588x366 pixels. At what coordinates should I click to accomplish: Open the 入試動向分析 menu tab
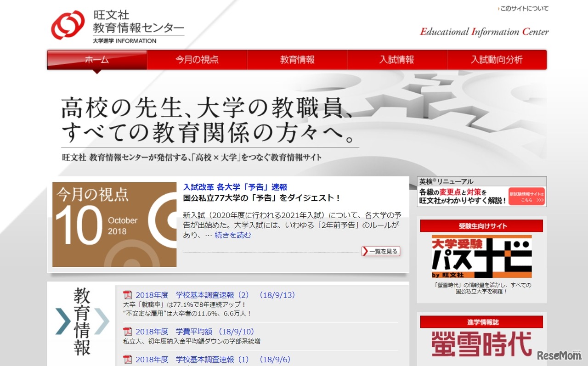[497, 60]
